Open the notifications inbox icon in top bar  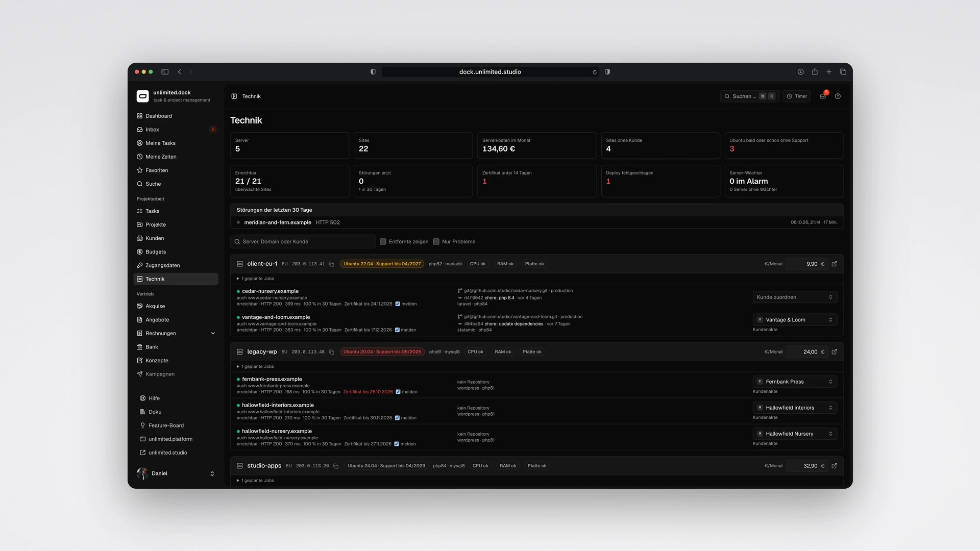(x=823, y=96)
